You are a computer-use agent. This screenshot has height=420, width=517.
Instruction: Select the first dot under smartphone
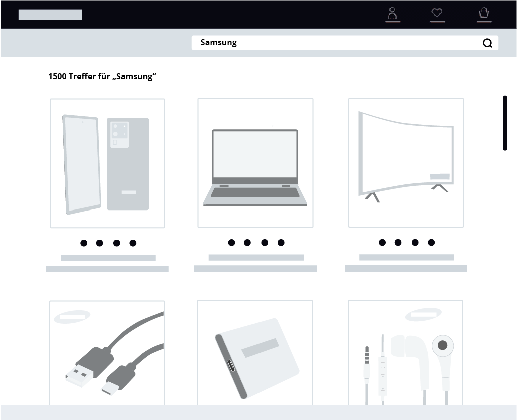click(x=84, y=243)
